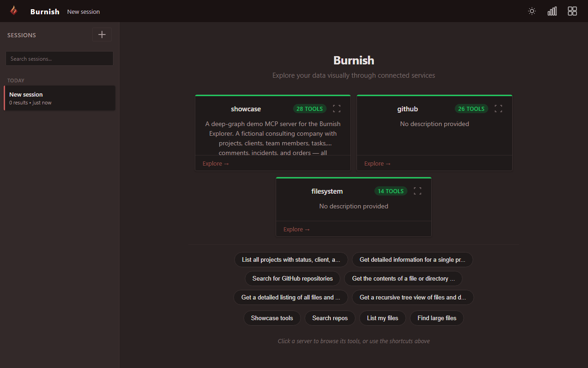Run 'List all projects with status' shortcut
The image size is (588, 368).
click(x=291, y=259)
